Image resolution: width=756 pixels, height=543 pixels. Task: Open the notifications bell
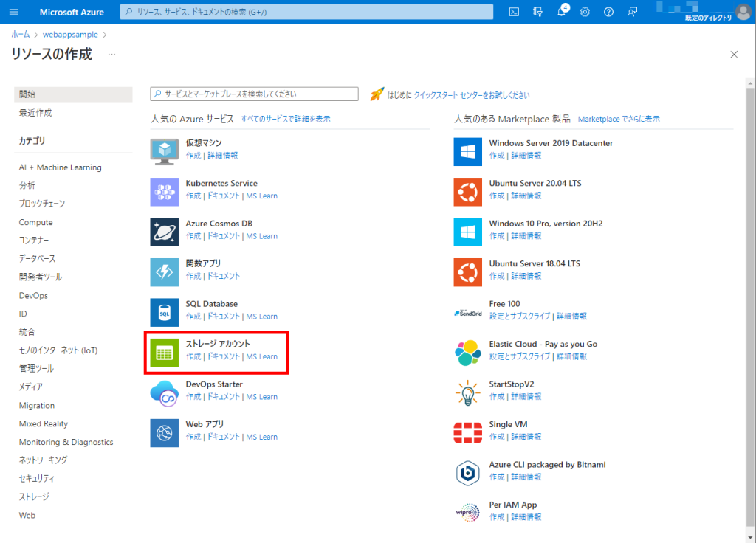click(562, 12)
